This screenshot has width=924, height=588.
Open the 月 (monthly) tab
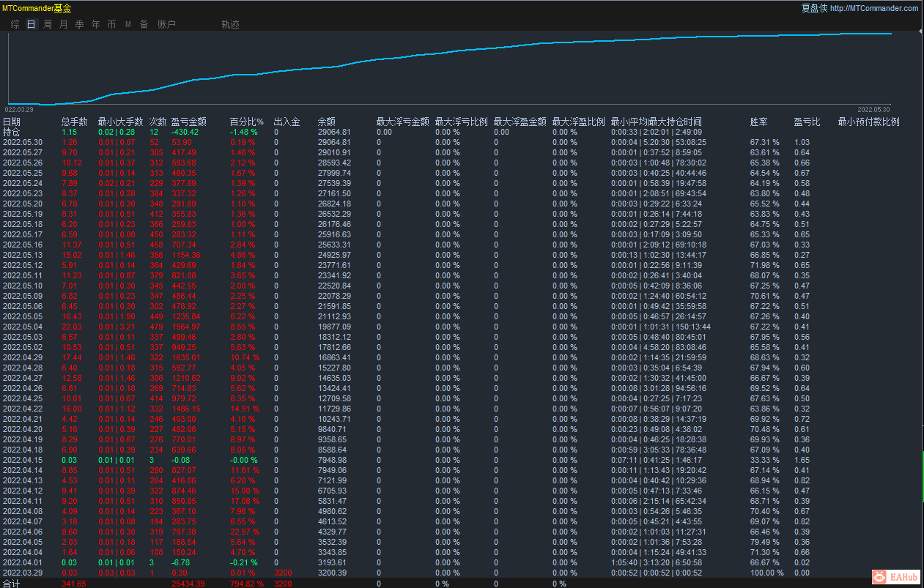pyautogui.click(x=63, y=24)
